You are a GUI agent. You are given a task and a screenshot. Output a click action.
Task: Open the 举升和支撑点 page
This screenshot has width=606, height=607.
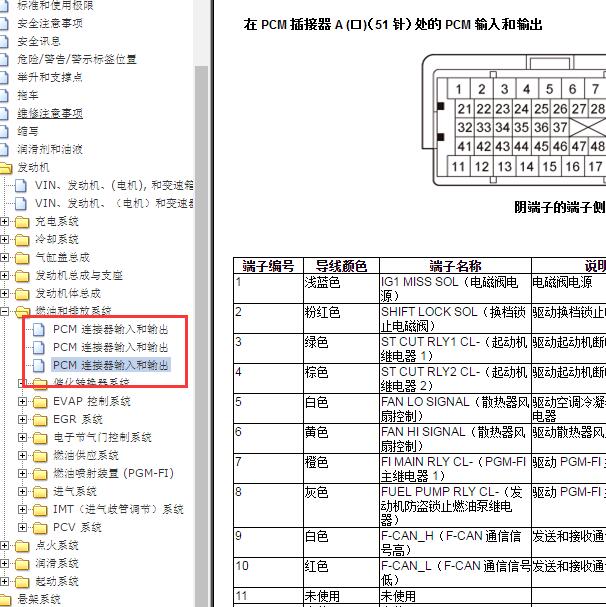(50, 77)
